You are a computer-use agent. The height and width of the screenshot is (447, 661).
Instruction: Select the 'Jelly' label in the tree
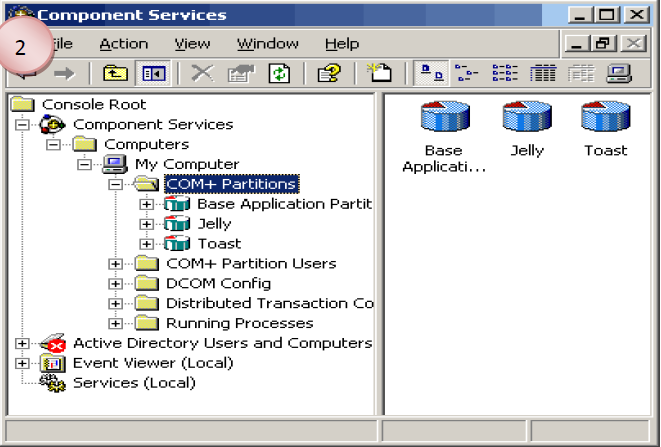point(215,224)
